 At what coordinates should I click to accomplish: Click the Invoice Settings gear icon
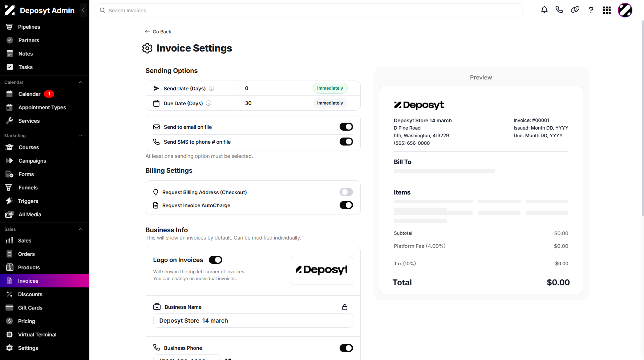[x=147, y=48]
